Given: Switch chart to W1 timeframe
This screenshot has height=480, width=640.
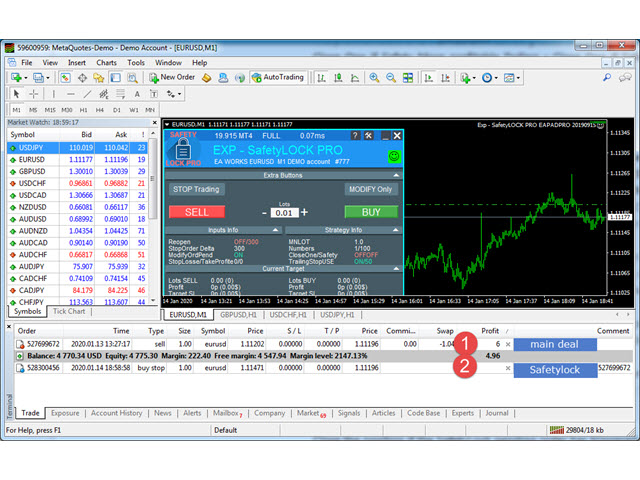Looking at the screenshot, I should click(133, 110).
